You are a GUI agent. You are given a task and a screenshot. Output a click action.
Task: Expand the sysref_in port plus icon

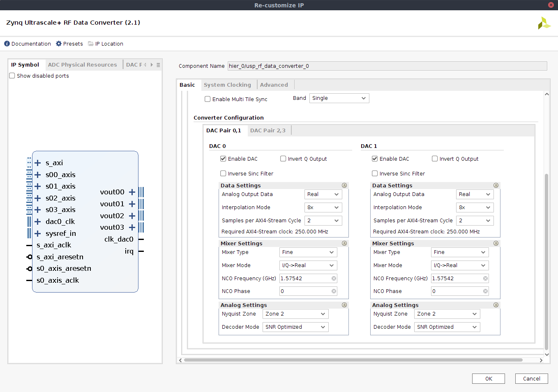tap(38, 233)
